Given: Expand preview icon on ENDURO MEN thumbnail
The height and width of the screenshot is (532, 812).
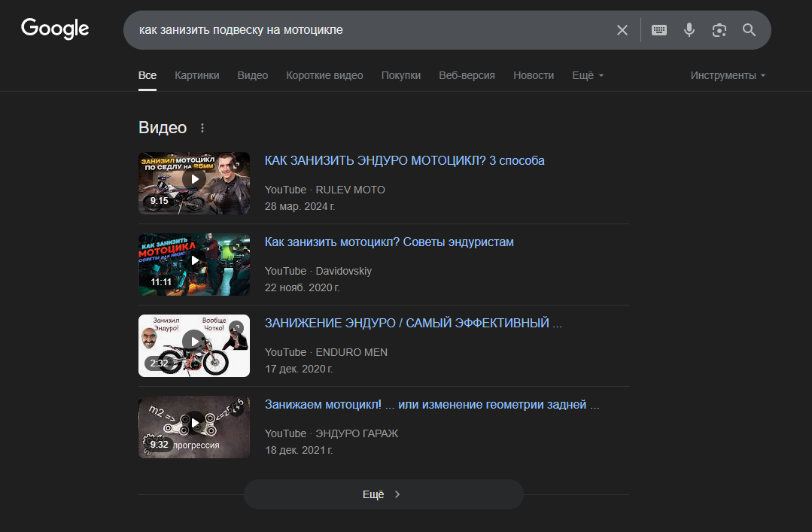Looking at the screenshot, I should click(236, 327).
